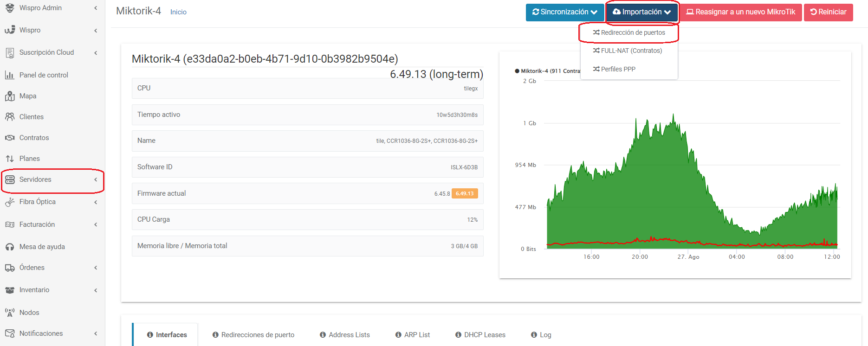Click the Memoria libre 3 GB/4 GB value
Screen dimensions: 868x346
click(x=464, y=246)
